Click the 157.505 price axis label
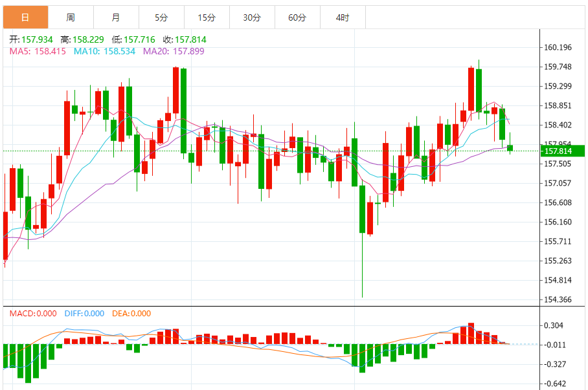This screenshot has height=390, width=588. point(558,164)
